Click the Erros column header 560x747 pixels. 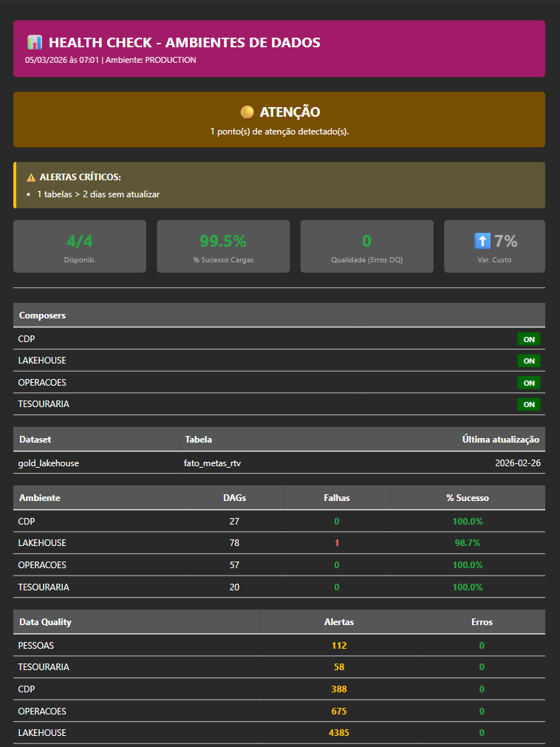click(x=482, y=622)
